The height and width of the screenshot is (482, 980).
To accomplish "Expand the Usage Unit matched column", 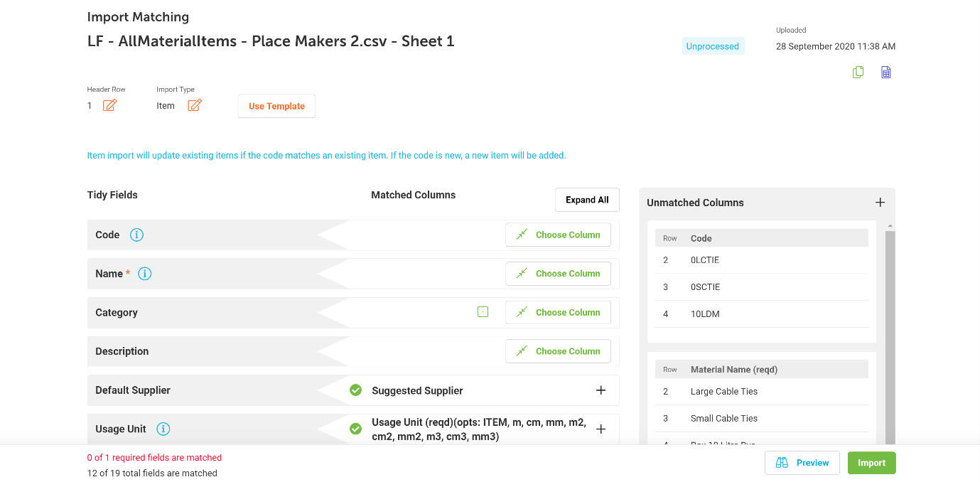I will 601,429.
